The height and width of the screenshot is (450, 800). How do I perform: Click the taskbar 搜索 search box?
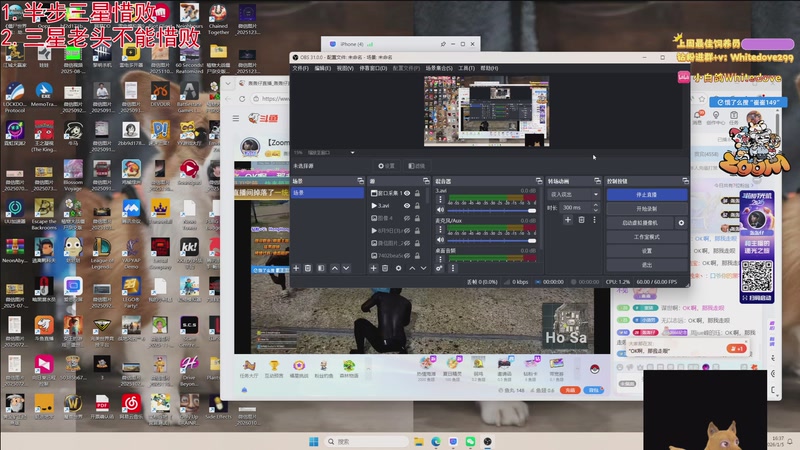pos(367,441)
